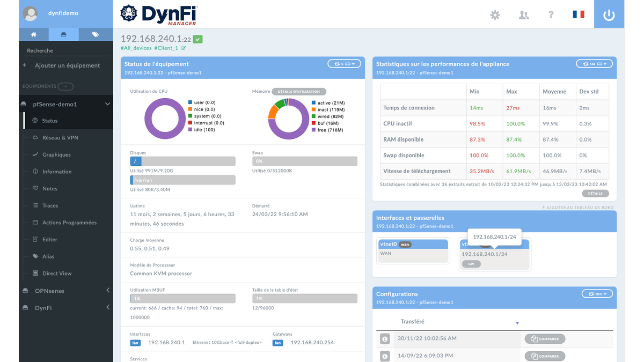The height and width of the screenshot is (362, 644).
Task: Click the dynfidemo user avatar
Action: (x=31, y=13)
